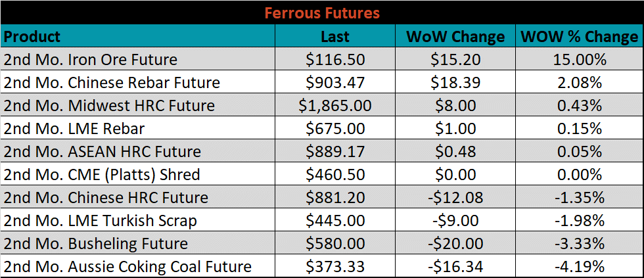Select the Last column header

[335, 36]
